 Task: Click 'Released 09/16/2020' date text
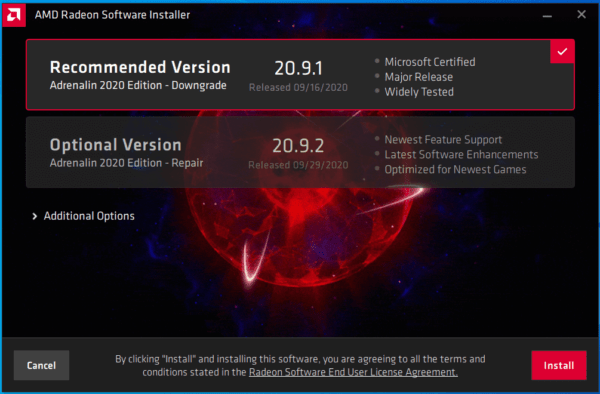pyautogui.click(x=298, y=88)
